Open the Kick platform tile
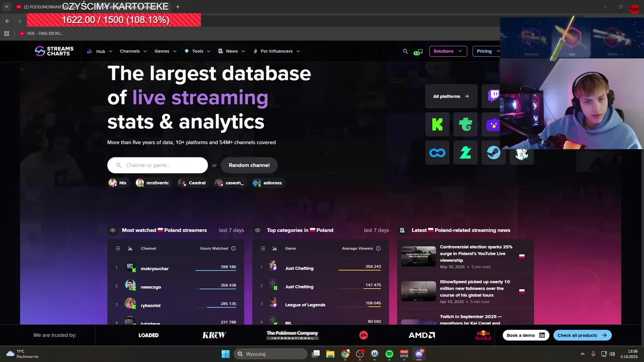 [x=437, y=124]
